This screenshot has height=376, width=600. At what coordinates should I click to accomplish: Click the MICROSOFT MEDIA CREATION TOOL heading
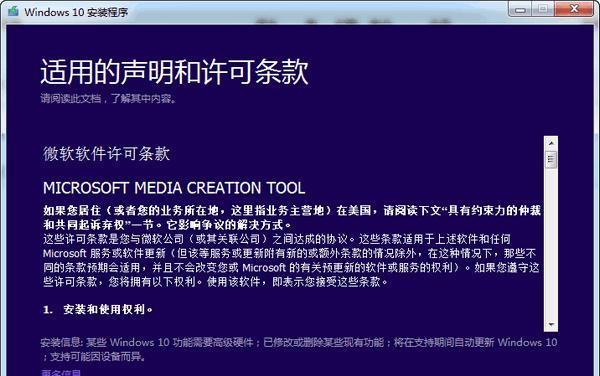(x=174, y=188)
